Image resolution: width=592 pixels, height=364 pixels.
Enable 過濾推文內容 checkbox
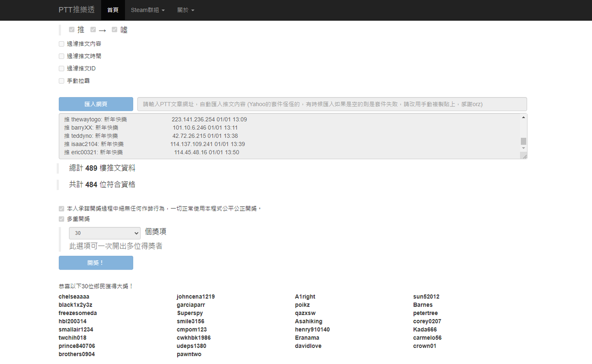coord(62,44)
